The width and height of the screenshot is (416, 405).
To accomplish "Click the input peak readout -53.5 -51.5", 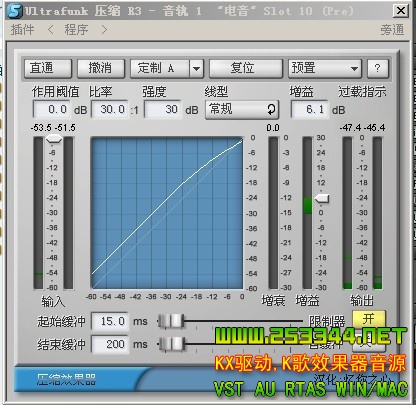I will coord(53,128).
